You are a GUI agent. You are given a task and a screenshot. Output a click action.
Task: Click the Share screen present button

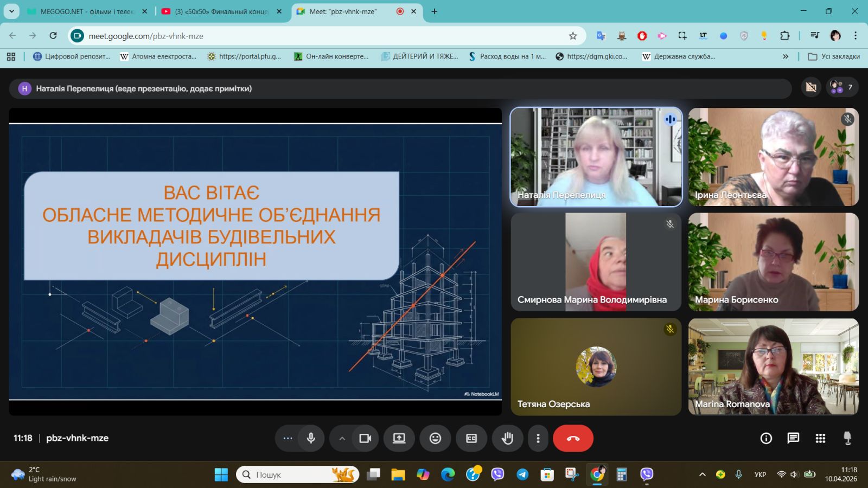click(x=399, y=438)
